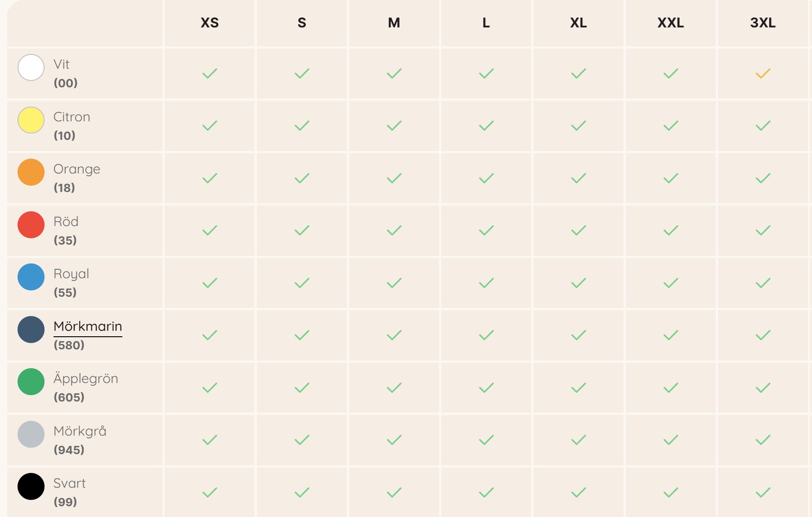Click the Royal size L checkmark
This screenshot has width=812, height=517.
pos(486,283)
